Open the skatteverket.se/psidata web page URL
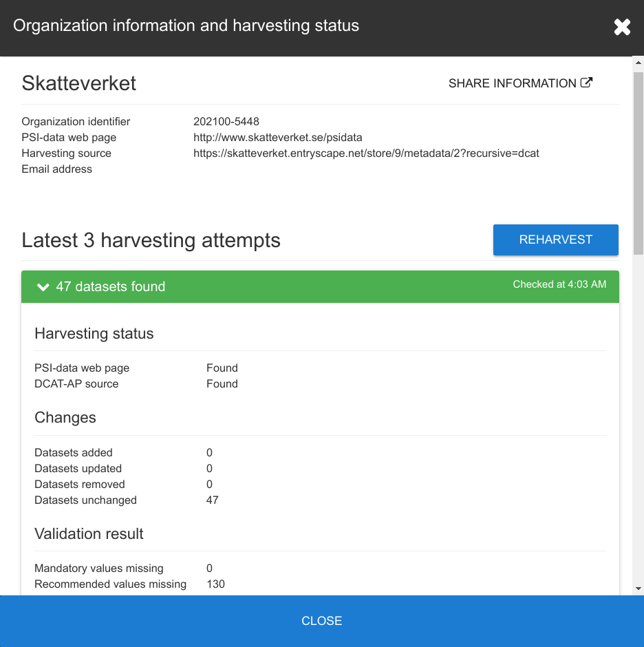The image size is (644, 647). click(278, 138)
